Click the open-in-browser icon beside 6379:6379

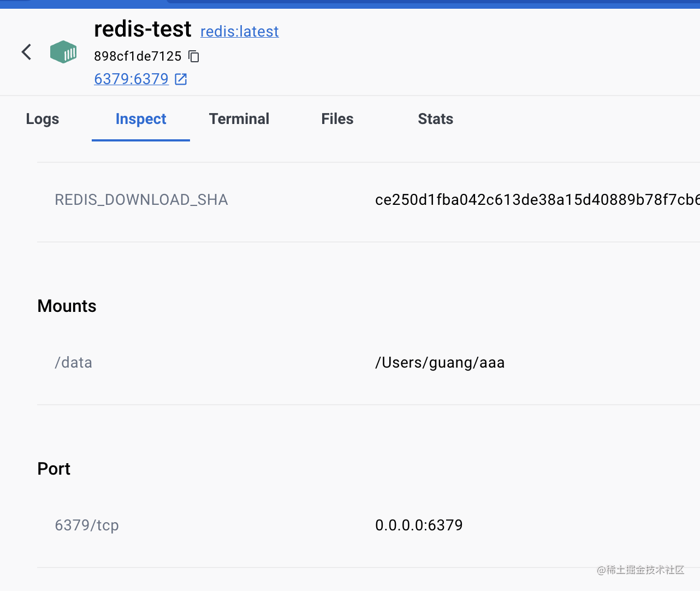(181, 79)
